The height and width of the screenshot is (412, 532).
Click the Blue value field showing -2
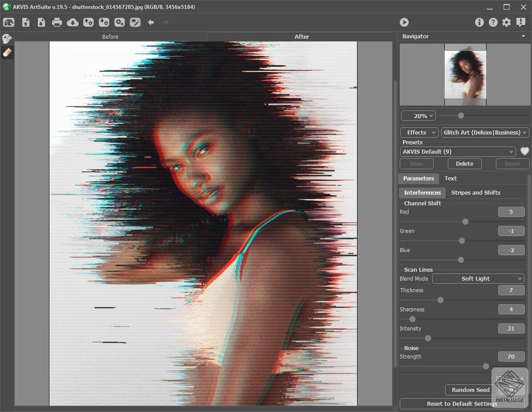pos(512,250)
